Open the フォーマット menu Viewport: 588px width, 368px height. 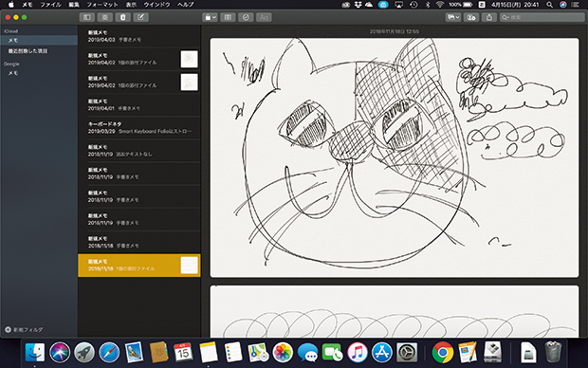point(102,5)
